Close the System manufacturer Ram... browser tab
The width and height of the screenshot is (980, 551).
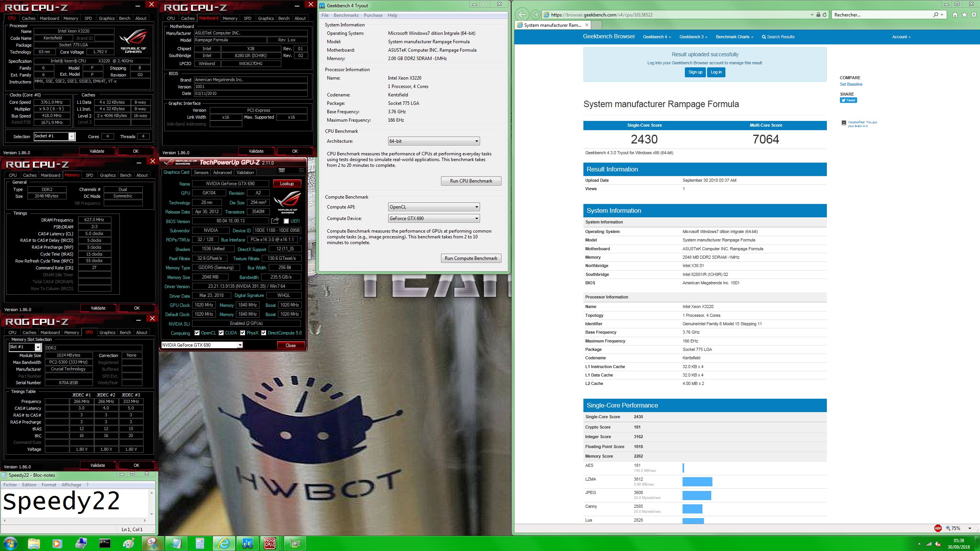point(586,25)
